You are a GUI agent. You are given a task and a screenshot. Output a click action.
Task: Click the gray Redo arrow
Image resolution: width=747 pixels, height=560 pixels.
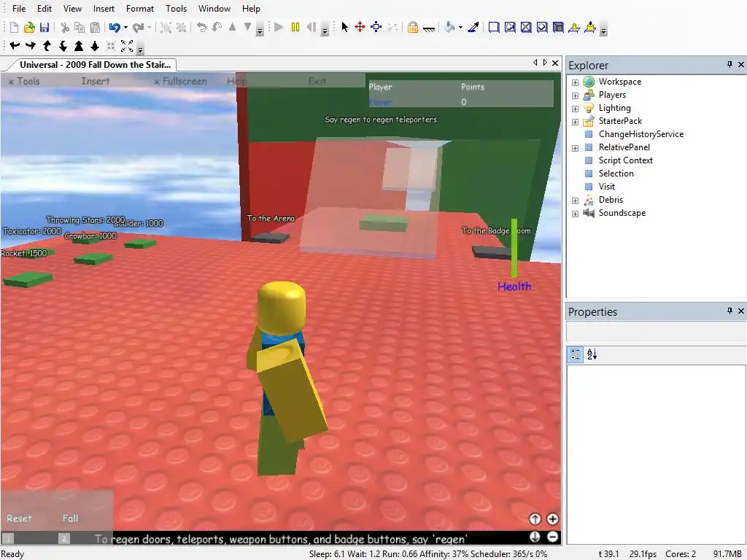point(138,28)
